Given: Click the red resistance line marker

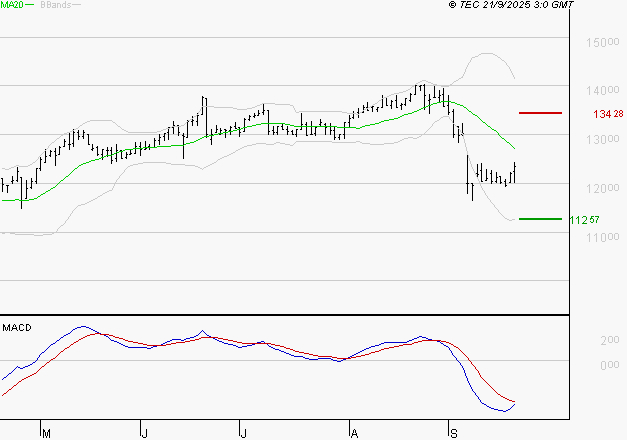Looking at the screenshot, I should tap(540, 113).
